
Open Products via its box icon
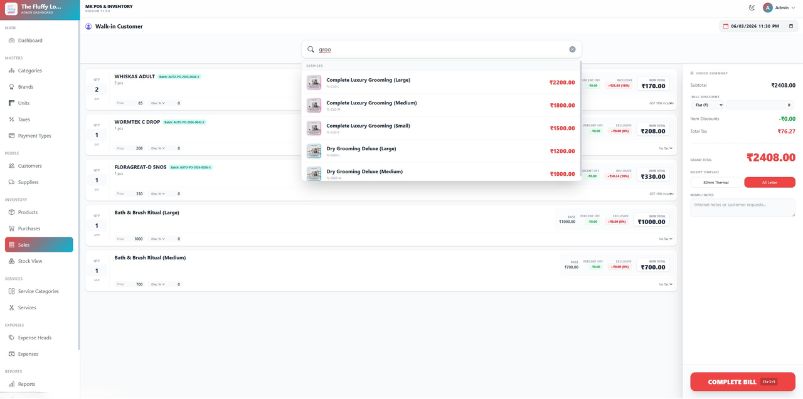click(x=12, y=212)
